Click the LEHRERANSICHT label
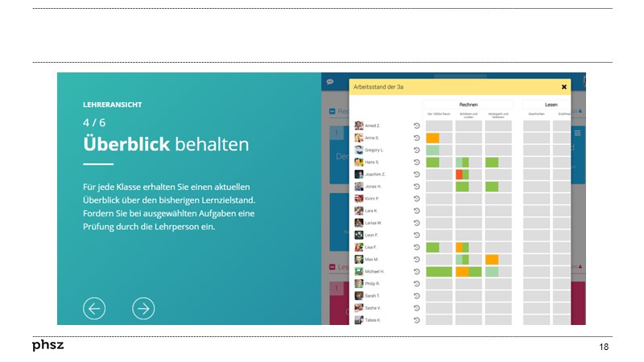 coord(112,105)
